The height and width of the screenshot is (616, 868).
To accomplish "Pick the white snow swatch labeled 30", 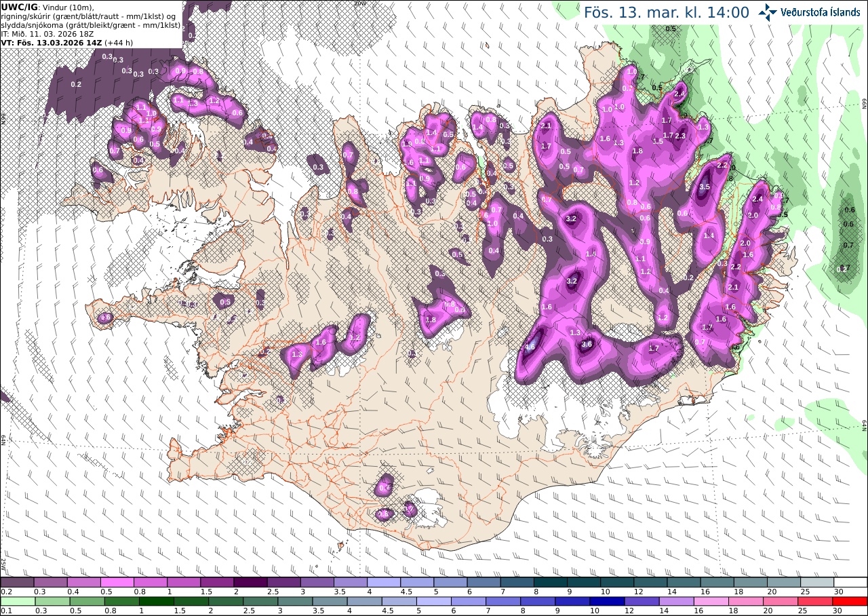I will pyautogui.click(x=850, y=582).
